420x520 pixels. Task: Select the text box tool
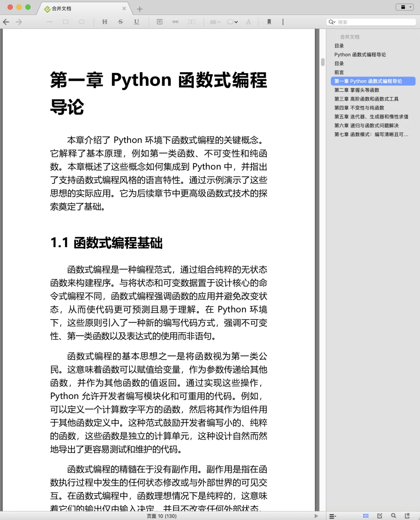click(x=192, y=22)
